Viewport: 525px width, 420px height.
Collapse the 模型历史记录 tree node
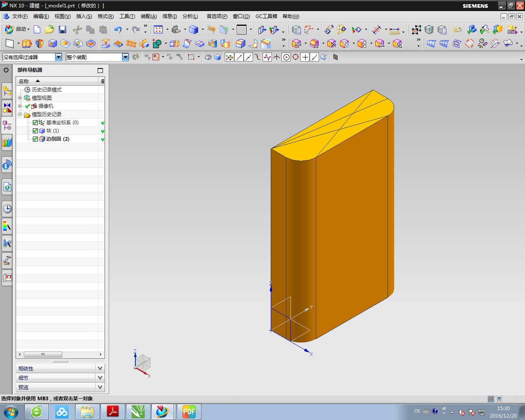click(x=20, y=114)
